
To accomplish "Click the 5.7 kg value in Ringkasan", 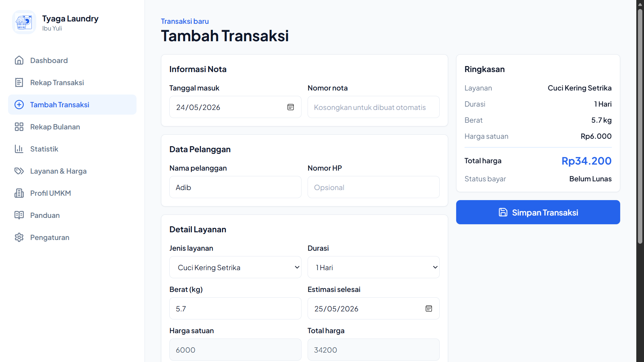I will pos(601,120).
